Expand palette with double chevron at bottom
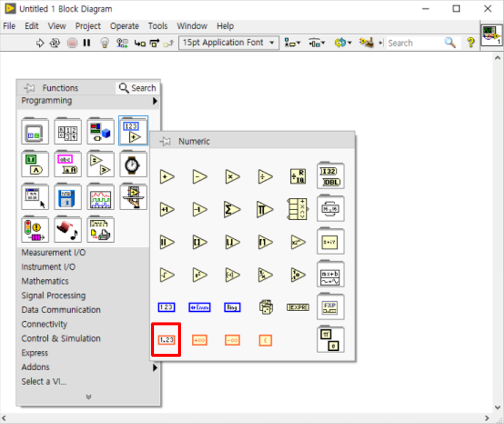Viewport: 504px width, 424px height. [x=89, y=397]
